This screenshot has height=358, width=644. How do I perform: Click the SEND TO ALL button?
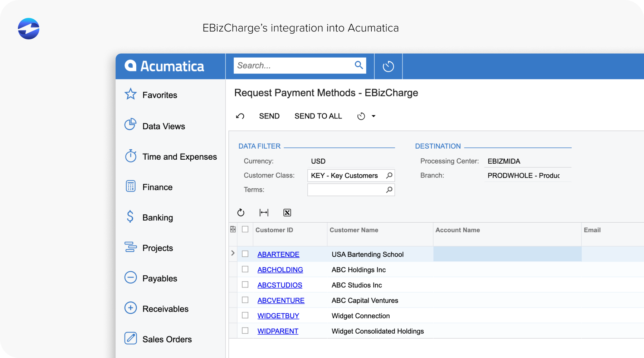[318, 116]
